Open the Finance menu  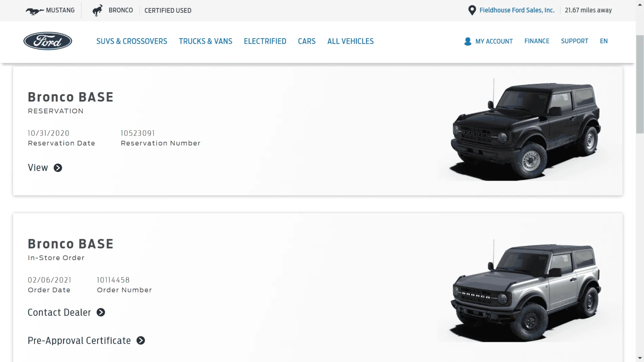tap(537, 41)
